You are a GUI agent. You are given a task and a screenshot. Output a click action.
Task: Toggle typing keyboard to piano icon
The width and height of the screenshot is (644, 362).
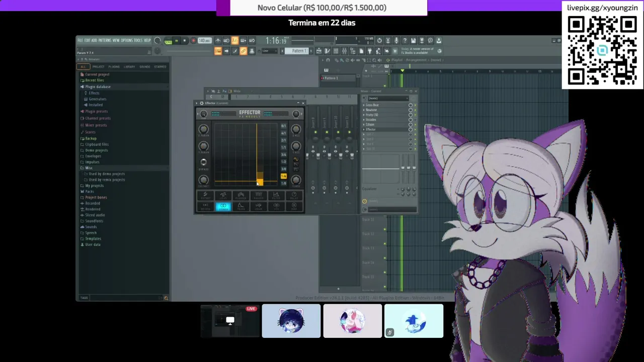218,51
